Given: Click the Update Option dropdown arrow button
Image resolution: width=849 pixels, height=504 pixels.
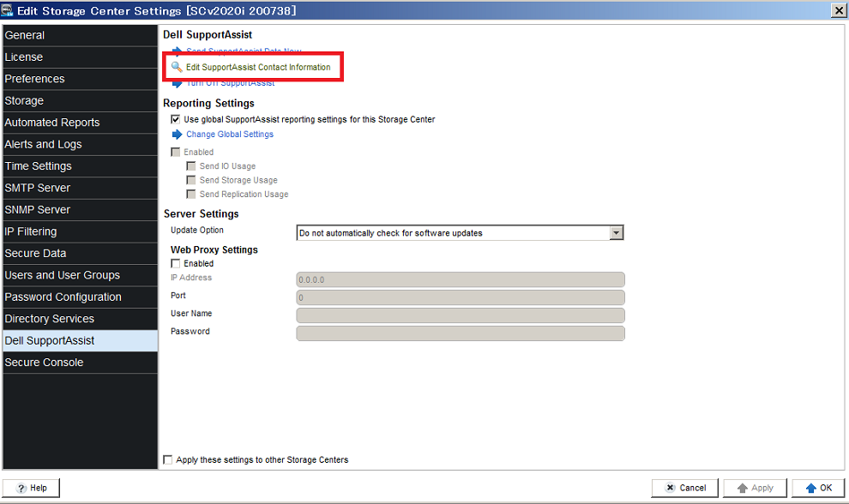Looking at the screenshot, I should tap(617, 233).
